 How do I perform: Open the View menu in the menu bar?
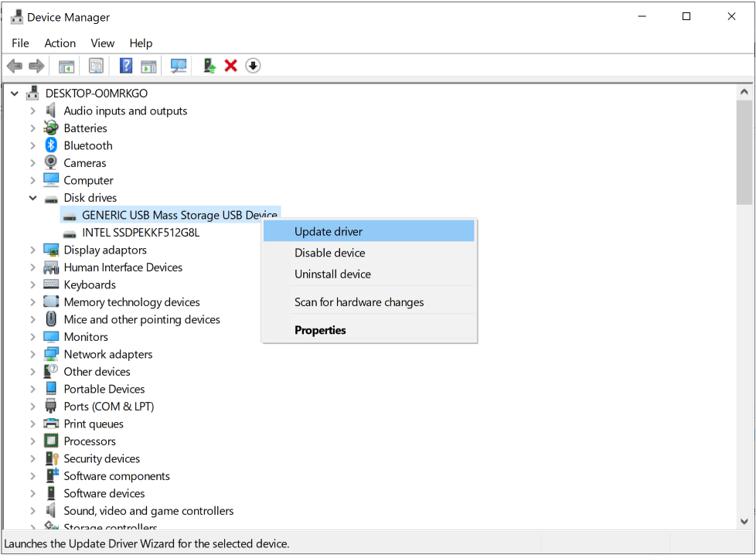pos(102,43)
